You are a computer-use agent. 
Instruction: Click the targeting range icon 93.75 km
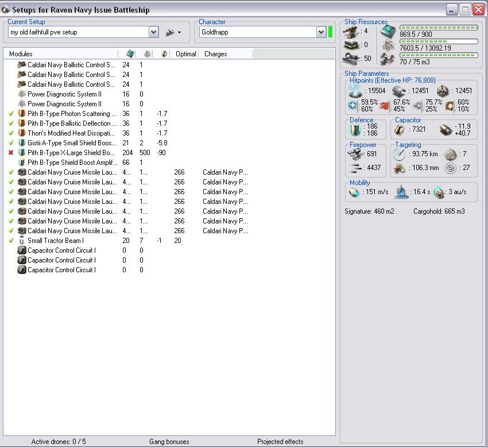tap(400, 154)
